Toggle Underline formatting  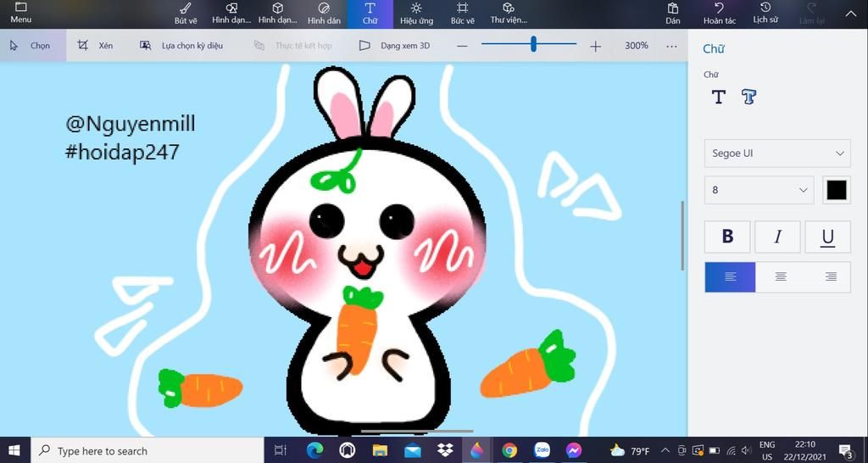pyautogui.click(x=827, y=237)
